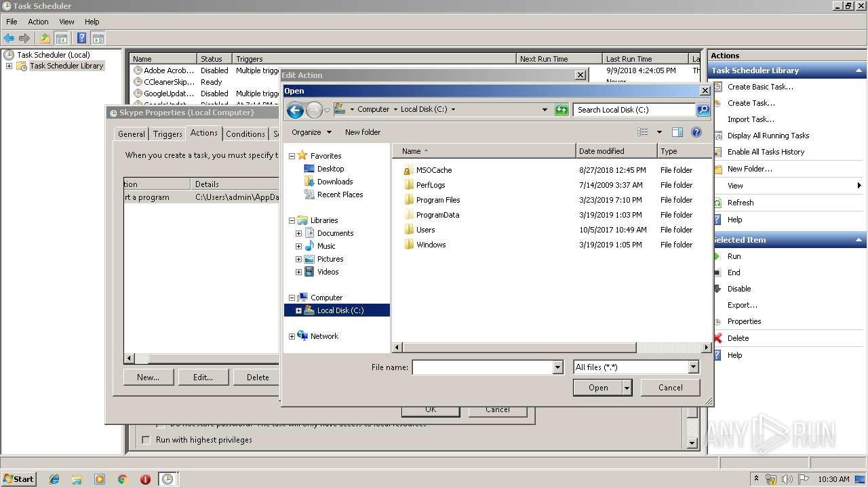Open Downloads under Favorites
868x488 pixels.
click(328, 182)
